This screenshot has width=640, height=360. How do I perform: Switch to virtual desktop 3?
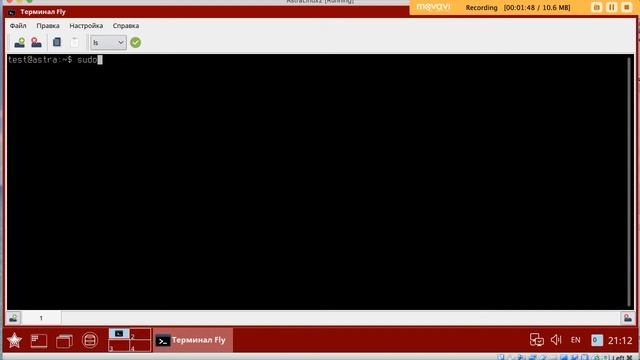click(x=119, y=346)
